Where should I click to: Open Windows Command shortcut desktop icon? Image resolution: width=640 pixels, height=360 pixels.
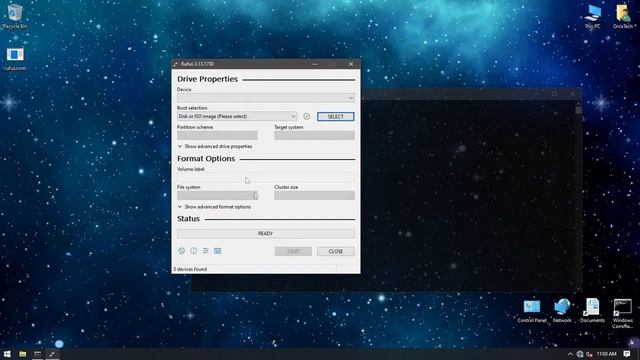622,313
